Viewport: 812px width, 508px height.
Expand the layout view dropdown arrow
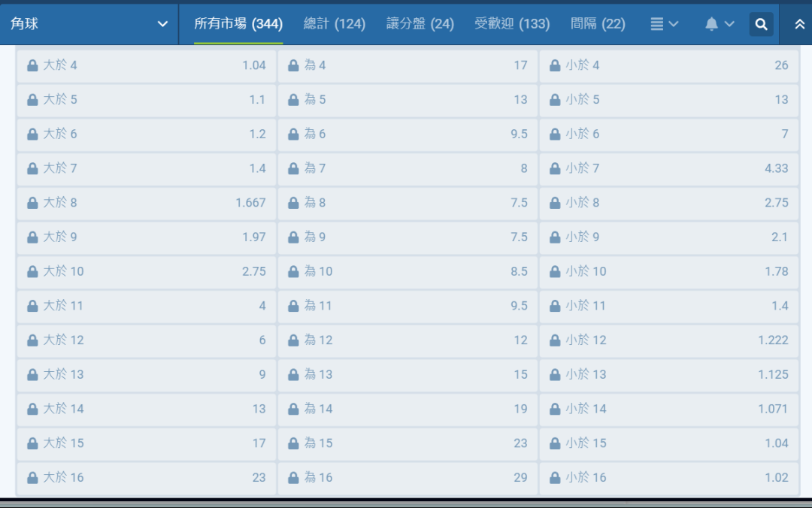tap(674, 24)
